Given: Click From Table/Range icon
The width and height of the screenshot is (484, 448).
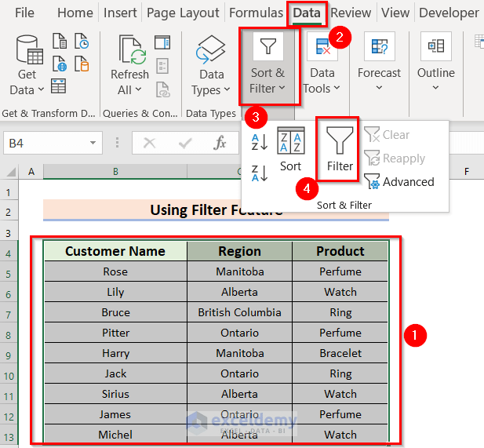Looking at the screenshot, I should coord(58,86).
